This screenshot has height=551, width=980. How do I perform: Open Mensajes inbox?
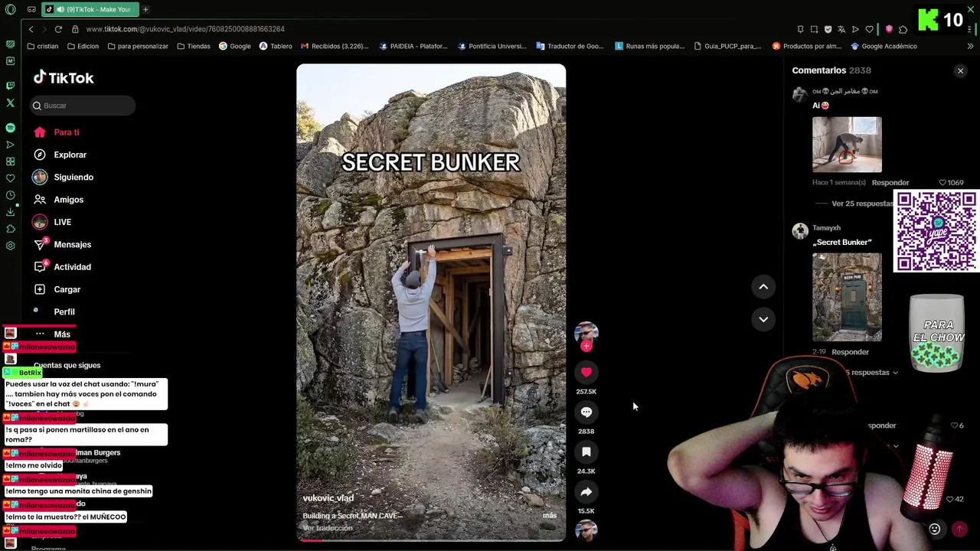click(62, 244)
